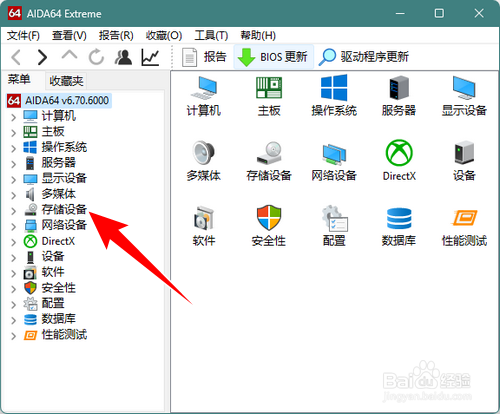500x414 pixels.
Task: Open the 帮助(H) menu
Action: tap(258, 35)
